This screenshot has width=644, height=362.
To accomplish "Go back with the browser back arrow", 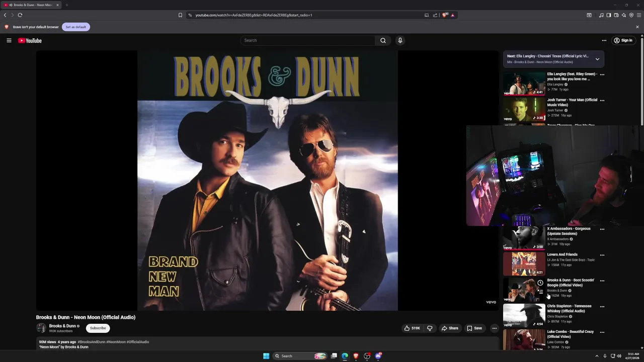I will point(5,15).
